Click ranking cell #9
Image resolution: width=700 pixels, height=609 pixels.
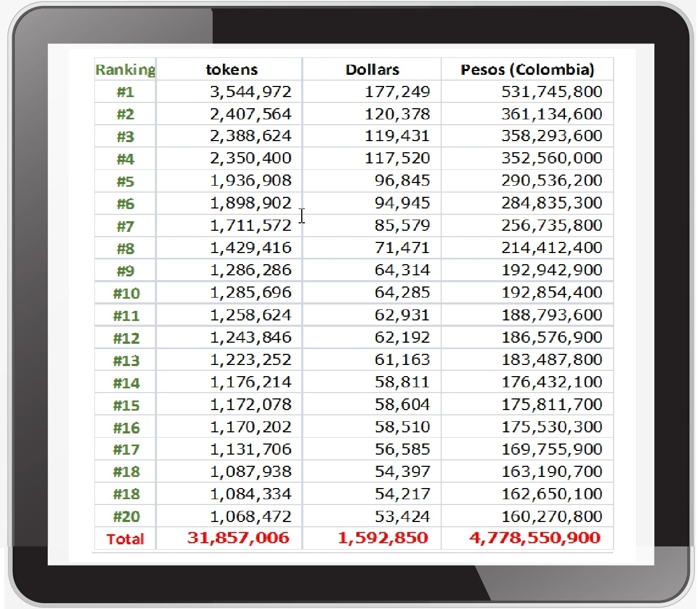[125, 271]
